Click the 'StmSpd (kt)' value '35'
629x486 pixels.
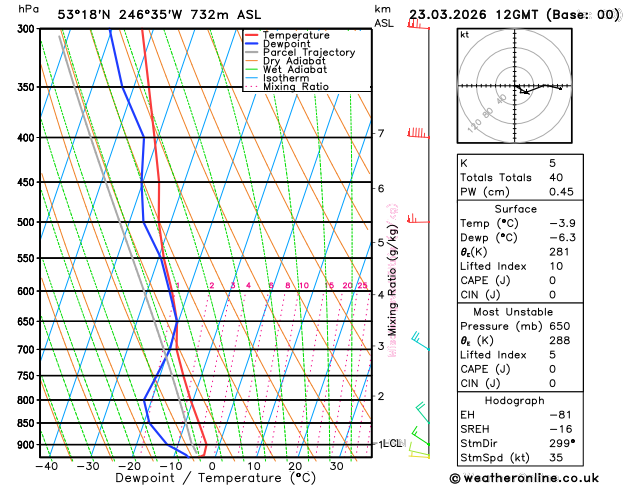coord(556,458)
